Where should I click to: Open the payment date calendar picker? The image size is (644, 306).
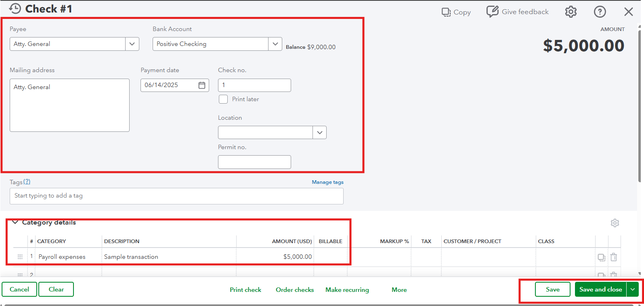(202, 85)
